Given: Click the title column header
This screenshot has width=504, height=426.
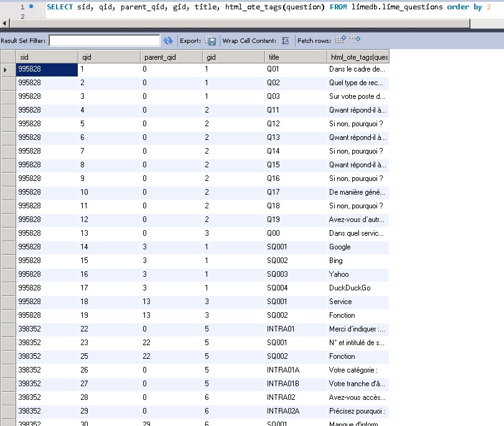Looking at the screenshot, I should 296,57.
